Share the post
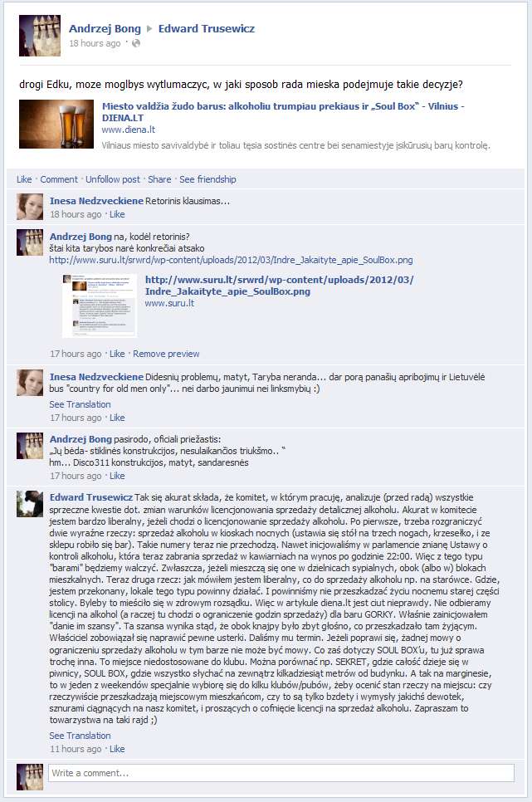The width and height of the screenshot is (532, 802). (159, 179)
